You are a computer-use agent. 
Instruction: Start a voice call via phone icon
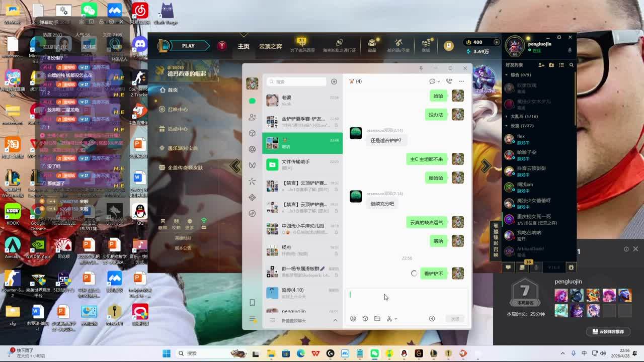[x=448, y=81]
